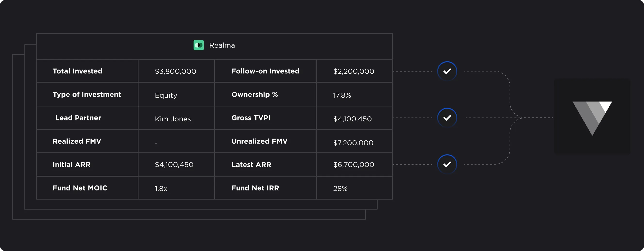Click the 17.8% ownership value
The width and height of the screenshot is (644, 251).
(342, 95)
